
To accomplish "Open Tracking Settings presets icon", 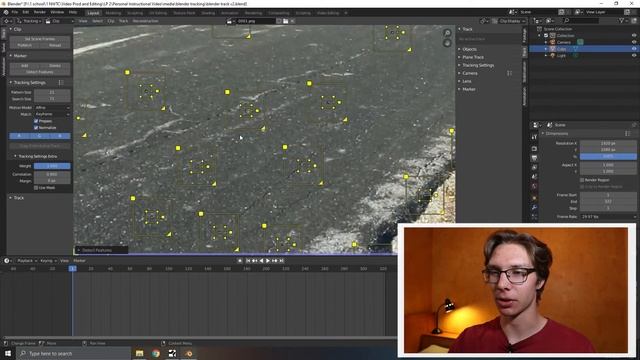I will pyautogui.click(x=61, y=82).
